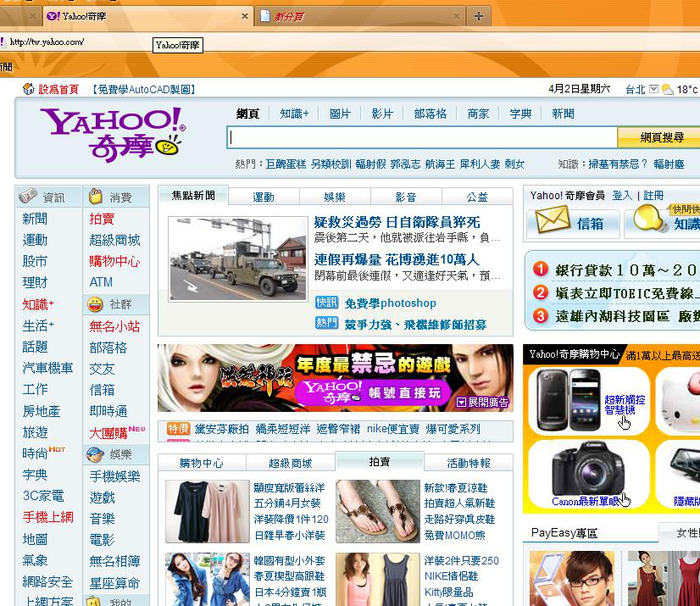Click the 免費學photoshop link

point(390,303)
